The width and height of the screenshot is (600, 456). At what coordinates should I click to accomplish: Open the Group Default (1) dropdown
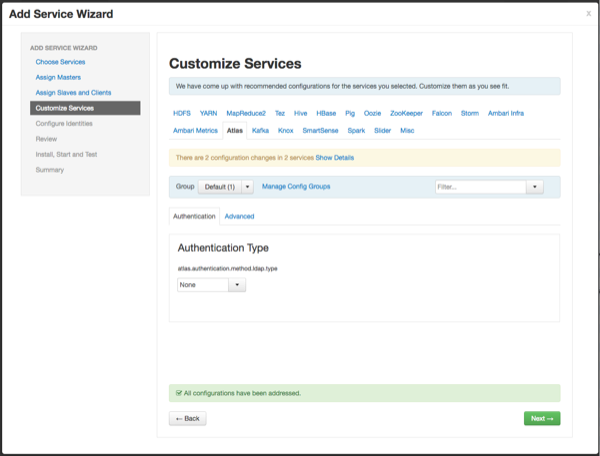click(x=226, y=187)
